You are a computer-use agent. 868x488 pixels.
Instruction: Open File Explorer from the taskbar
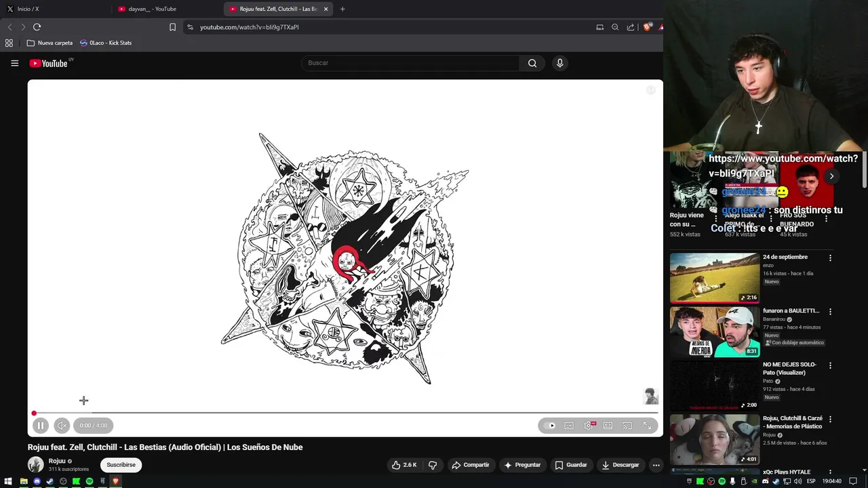[x=24, y=481]
